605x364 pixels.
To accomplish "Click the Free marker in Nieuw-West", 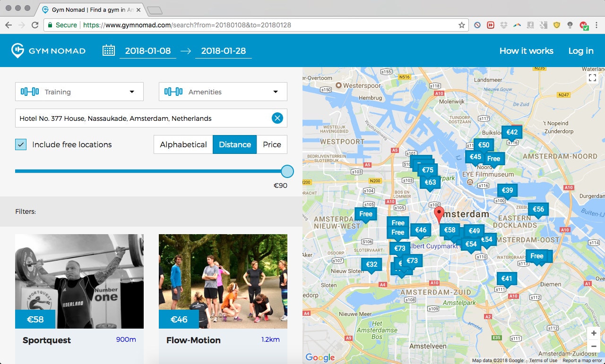I will coord(366,214).
